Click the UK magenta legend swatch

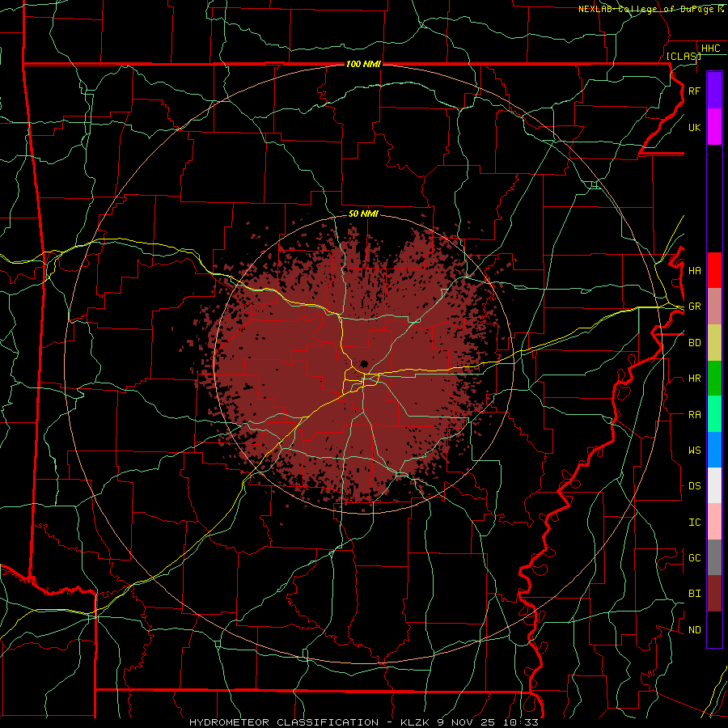(714, 127)
